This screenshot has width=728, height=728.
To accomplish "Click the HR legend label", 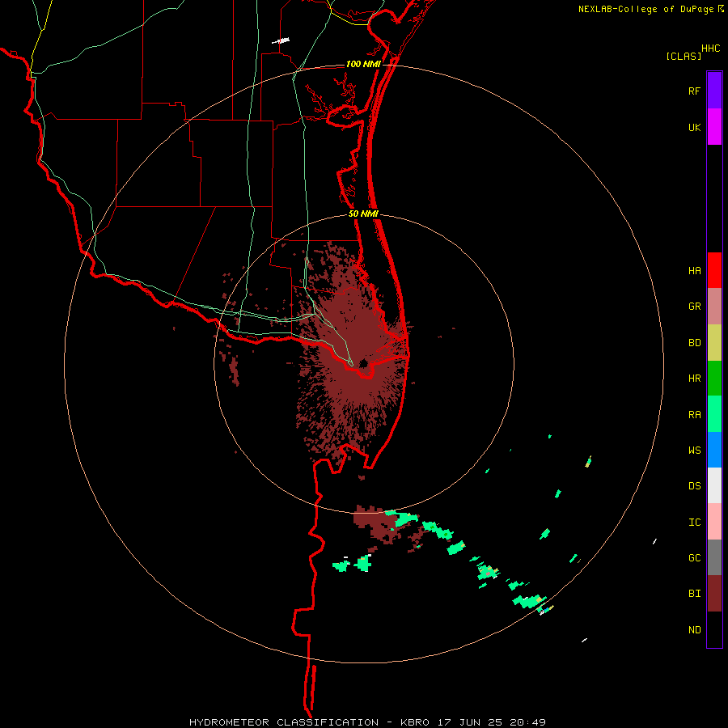I will pyautogui.click(x=695, y=379).
